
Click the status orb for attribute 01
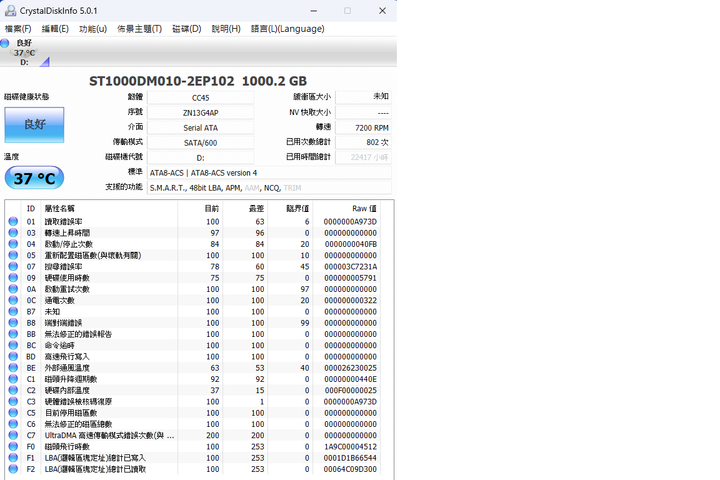13,221
